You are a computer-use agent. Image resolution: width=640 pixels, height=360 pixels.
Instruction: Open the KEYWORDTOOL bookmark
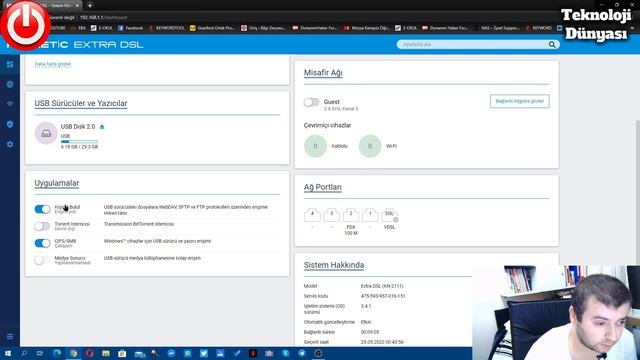point(167,28)
